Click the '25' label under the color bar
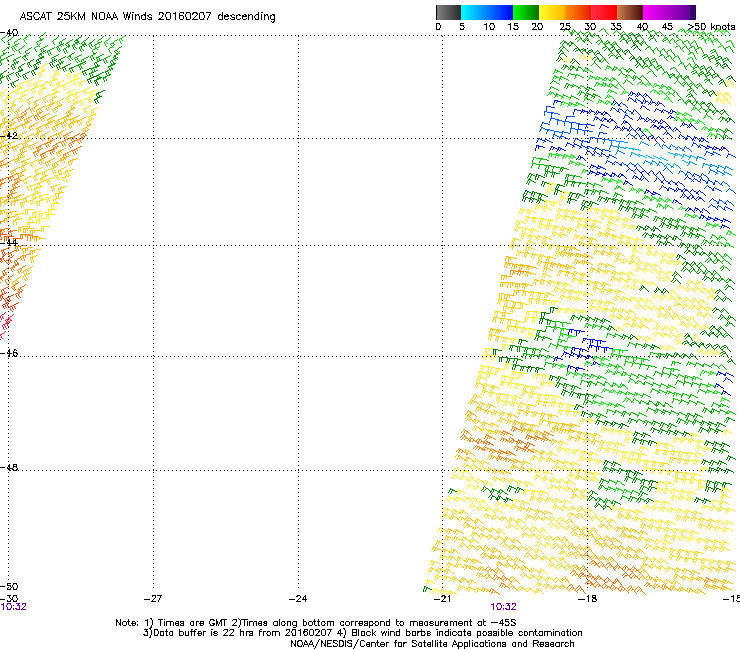 565,27
